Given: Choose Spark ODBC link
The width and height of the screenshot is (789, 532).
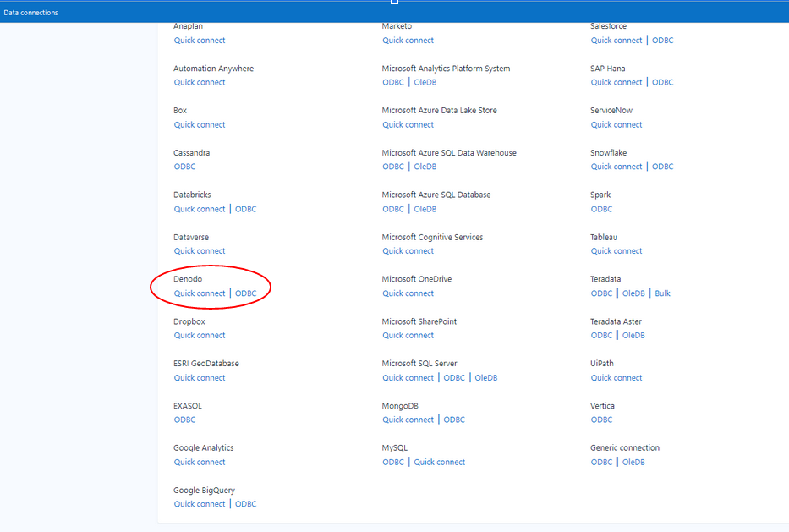Looking at the screenshot, I should coord(601,209).
